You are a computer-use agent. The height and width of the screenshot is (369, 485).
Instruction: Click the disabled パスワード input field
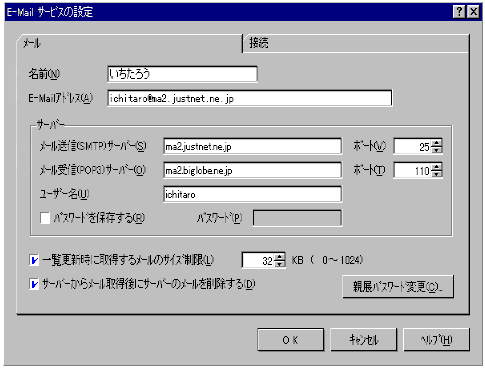pyautogui.click(x=297, y=218)
